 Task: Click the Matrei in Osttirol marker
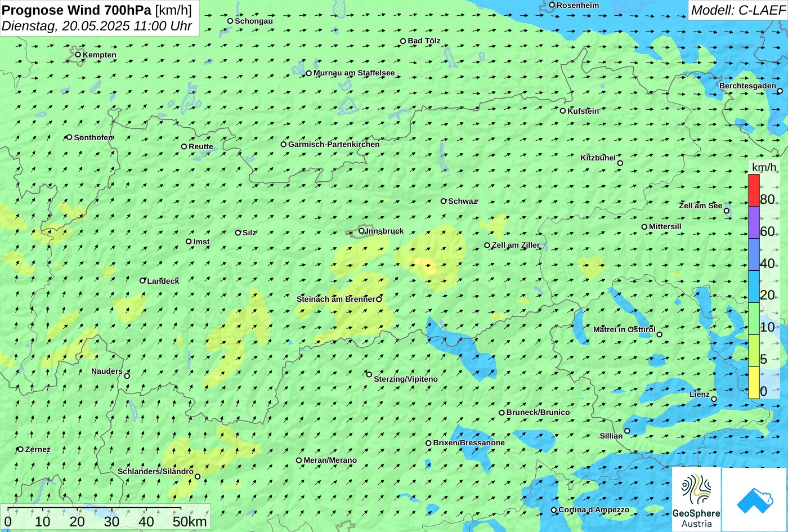click(660, 334)
